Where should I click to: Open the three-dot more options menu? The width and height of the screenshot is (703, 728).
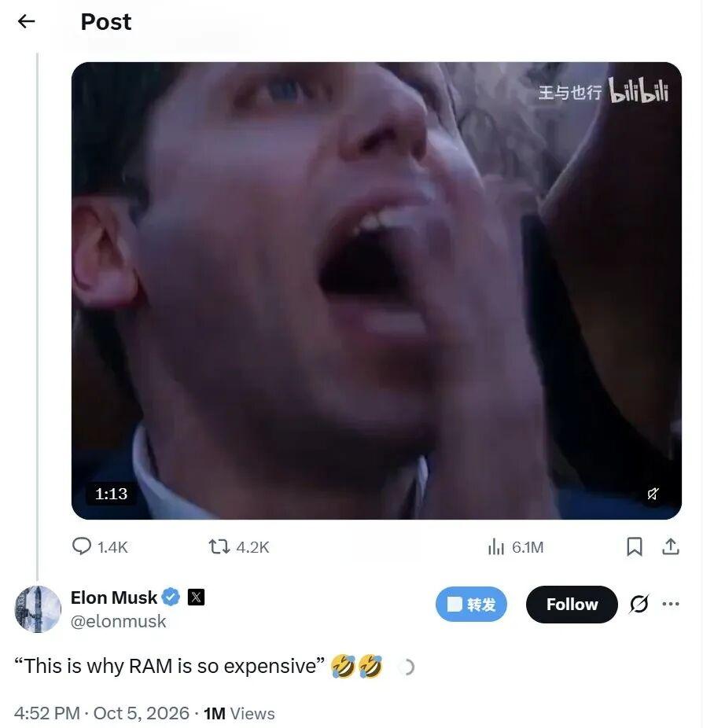[x=671, y=604]
